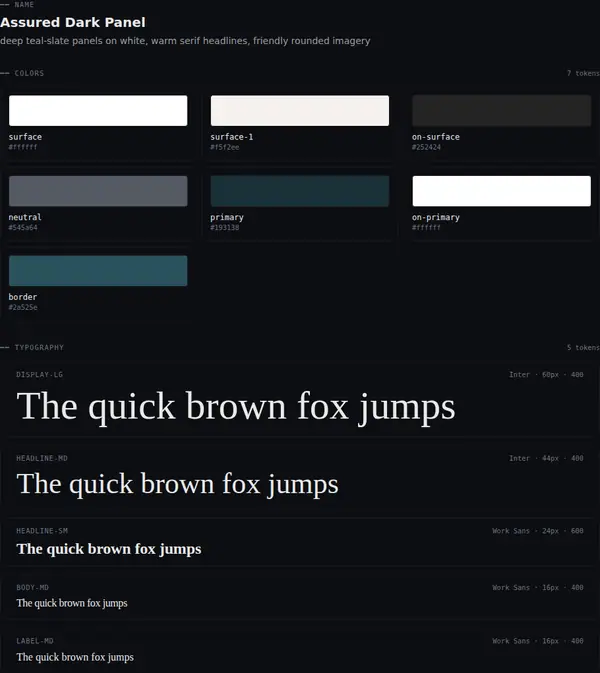600x673 pixels.
Task: Choose the neutral gray swatch
Action: (98, 191)
